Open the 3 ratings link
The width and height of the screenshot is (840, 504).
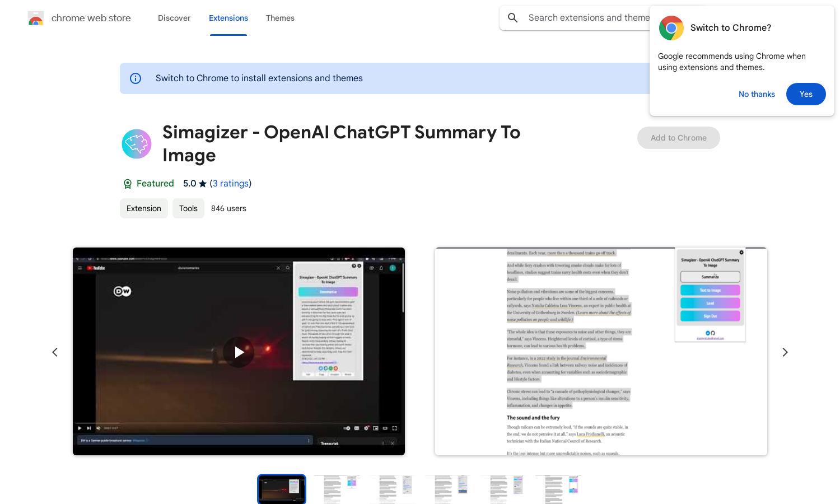tap(231, 184)
